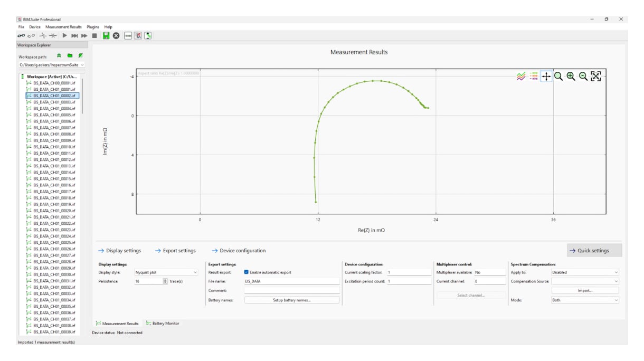Viewport: 644px width, 361px height.
Task: Click the open-switch circuit icon in toolbar
Action: tap(43, 35)
